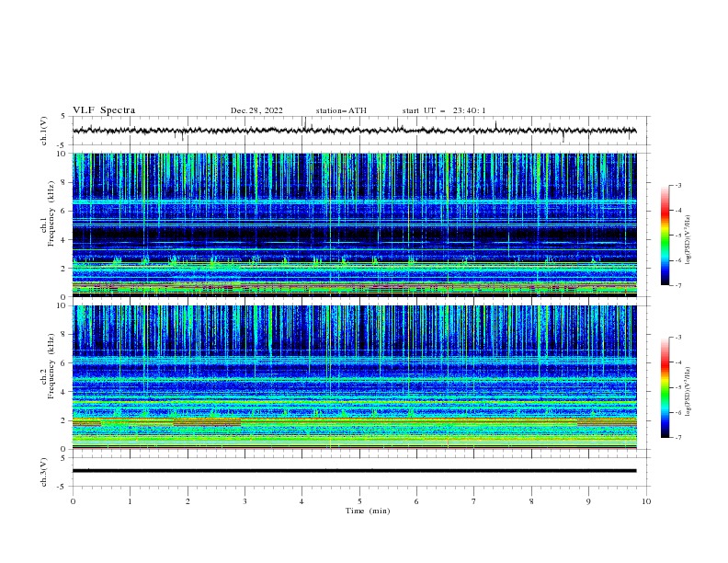Screen dimensions: 728x563
Task: Click the "station=ATH" header label
Action: [x=341, y=110]
